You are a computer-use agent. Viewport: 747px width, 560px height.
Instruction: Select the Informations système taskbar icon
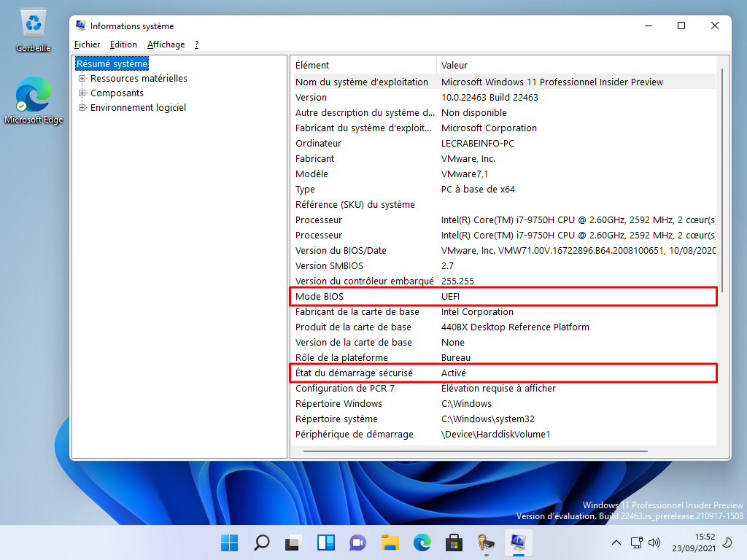519,542
